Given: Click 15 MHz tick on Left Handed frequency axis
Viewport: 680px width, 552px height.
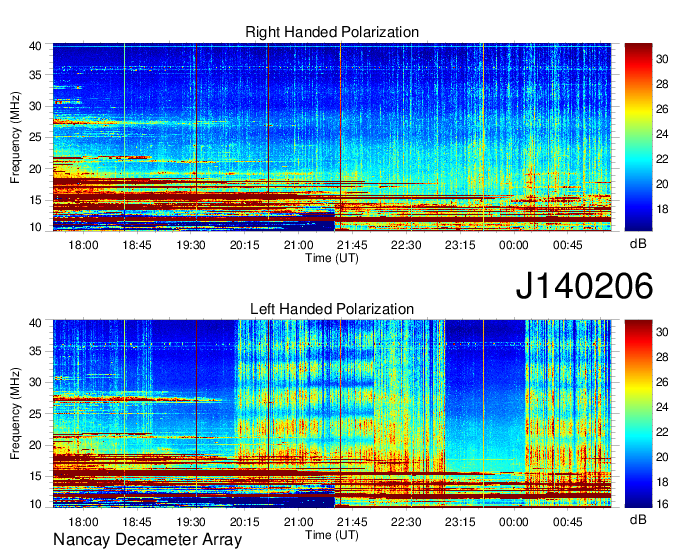Looking at the screenshot, I should click(x=35, y=477).
